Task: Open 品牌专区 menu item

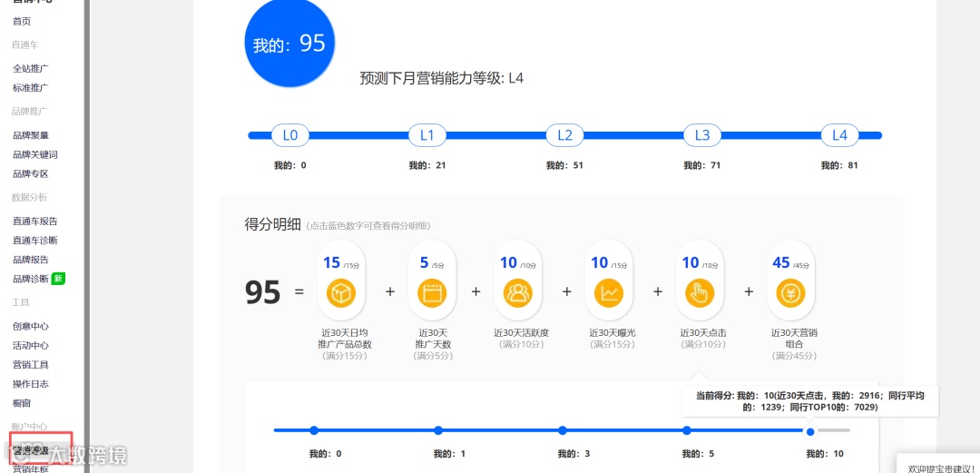Action: click(x=31, y=174)
